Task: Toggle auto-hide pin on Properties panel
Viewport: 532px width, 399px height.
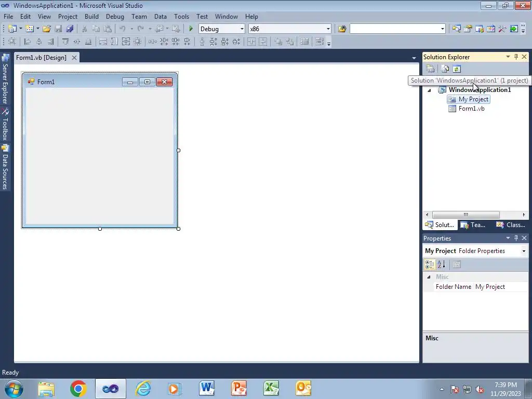Action: 516,238
